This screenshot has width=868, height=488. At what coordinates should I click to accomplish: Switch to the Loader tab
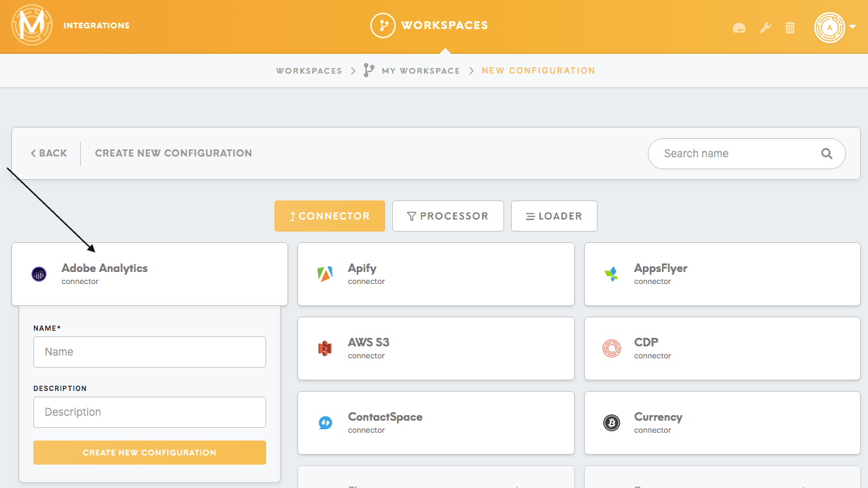(x=554, y=216)
